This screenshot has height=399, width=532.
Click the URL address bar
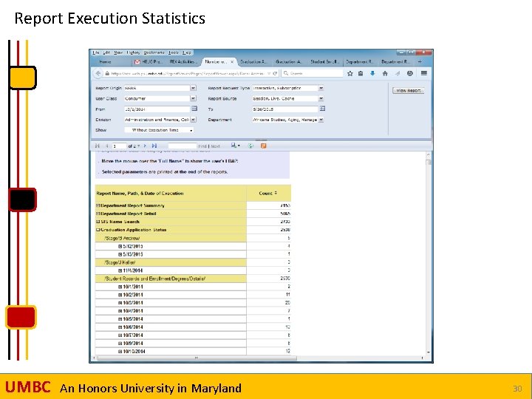tap(188, 73)
